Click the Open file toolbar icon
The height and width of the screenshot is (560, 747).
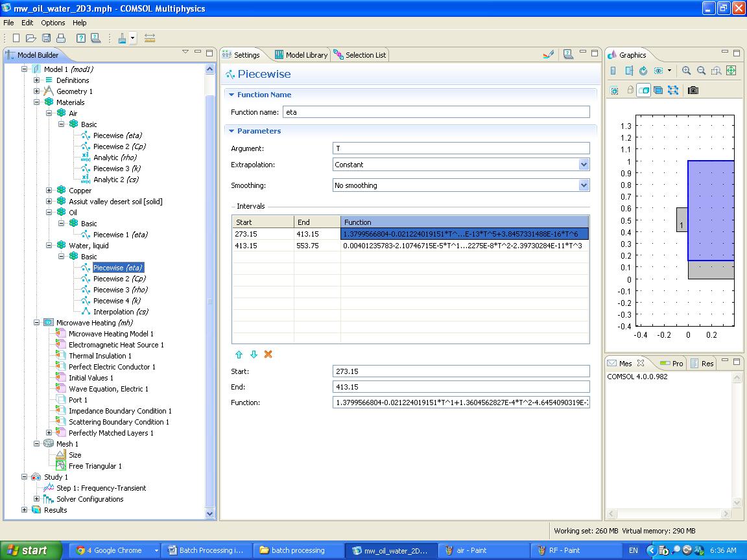[x=31, y=38]
